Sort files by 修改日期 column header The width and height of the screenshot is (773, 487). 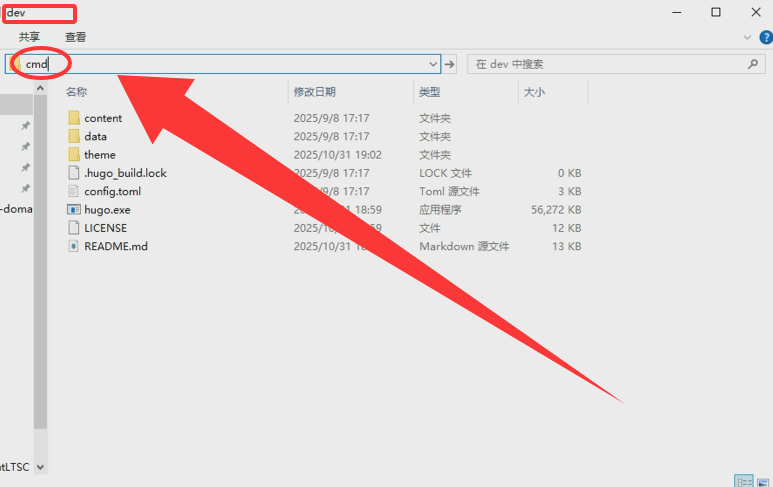point(314,92)
